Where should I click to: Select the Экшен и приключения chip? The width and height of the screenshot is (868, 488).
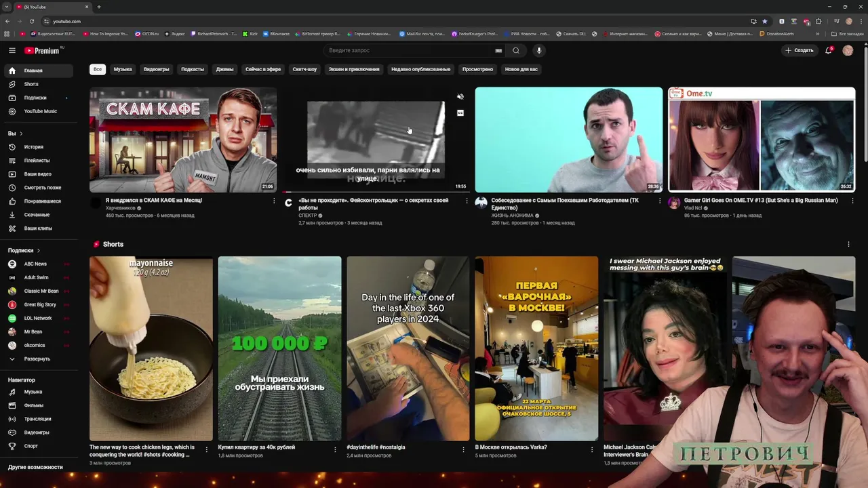[x=354, y=69]
